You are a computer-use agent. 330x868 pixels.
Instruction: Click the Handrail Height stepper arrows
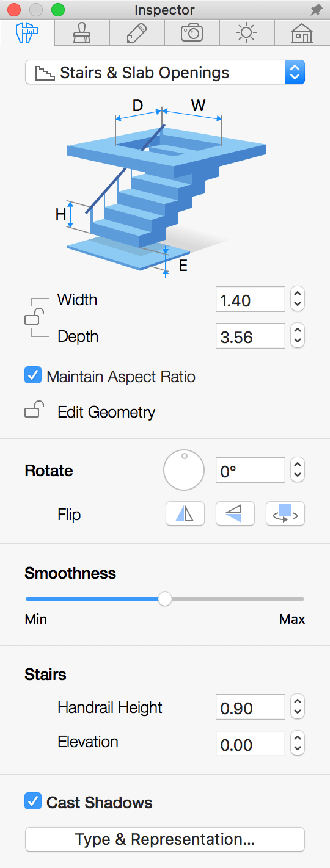click(x=298, y=707)
